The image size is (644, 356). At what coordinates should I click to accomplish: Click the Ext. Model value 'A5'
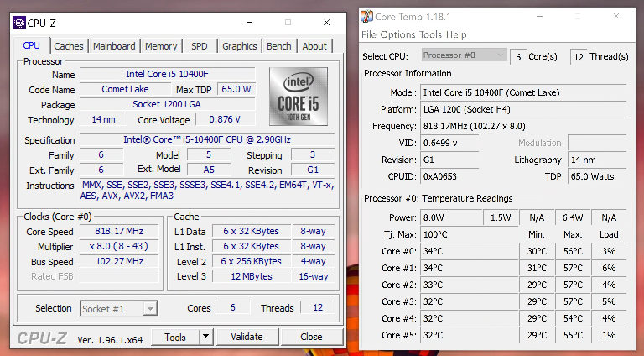[x=209, y=170]
